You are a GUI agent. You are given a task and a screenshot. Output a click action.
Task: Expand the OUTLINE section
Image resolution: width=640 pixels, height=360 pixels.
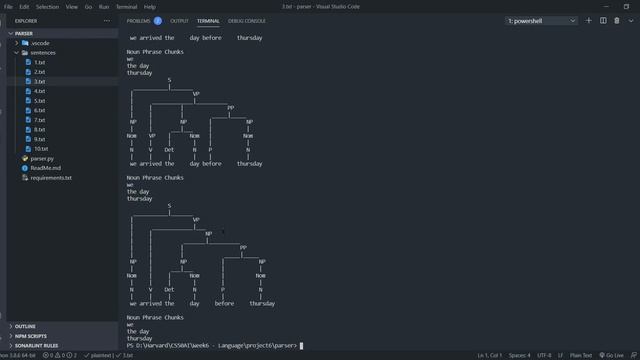tap(25, 327)
